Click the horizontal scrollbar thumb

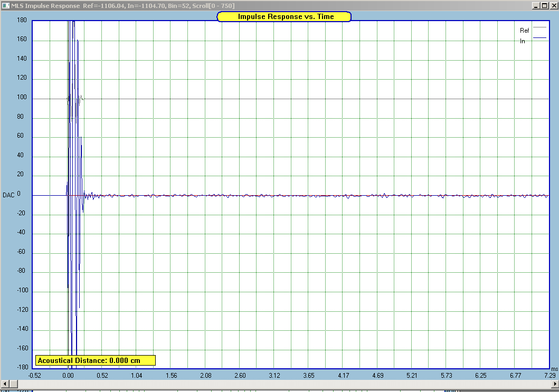tap(14, 384)
